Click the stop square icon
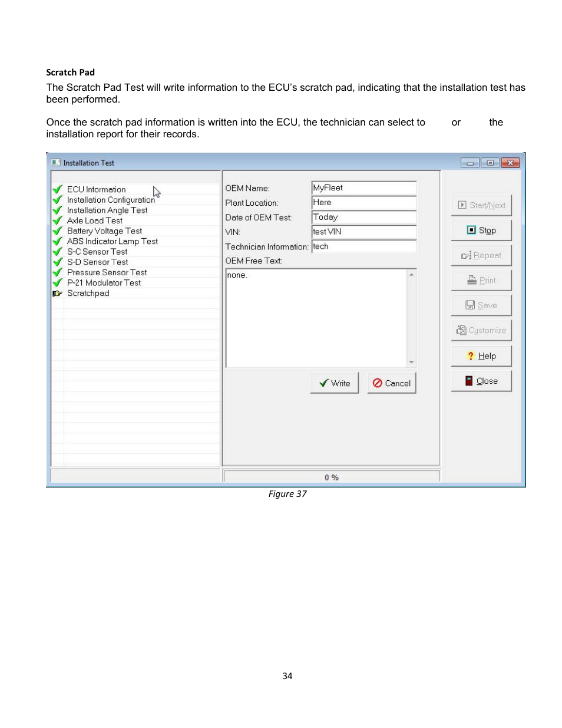This screenshot has width=562, height=728. tap(471, 230)
